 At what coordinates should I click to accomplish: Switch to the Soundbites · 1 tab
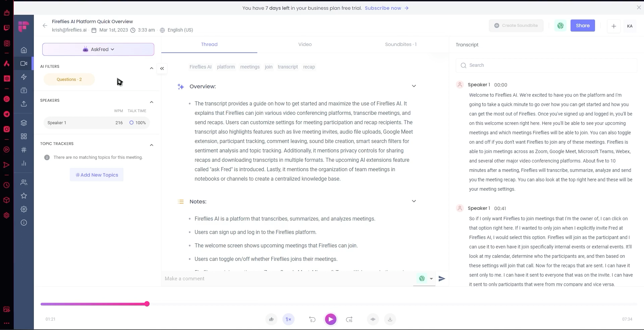[x=401, y=44]
